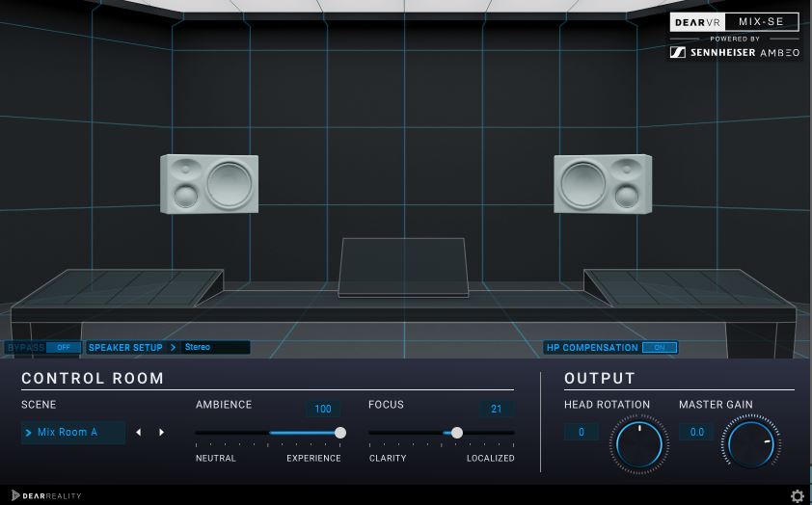Toggle the Bypass switch
This screenshot has height=505, width=812.
pyautogui.click(x=64, y=347)
